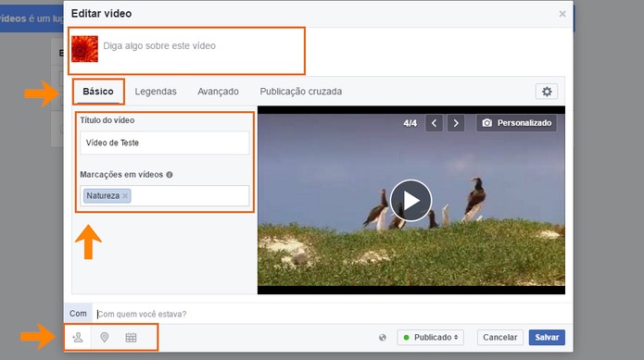Close the Editar vídeo dialog

pyautogui.click(x=562, y=14)
